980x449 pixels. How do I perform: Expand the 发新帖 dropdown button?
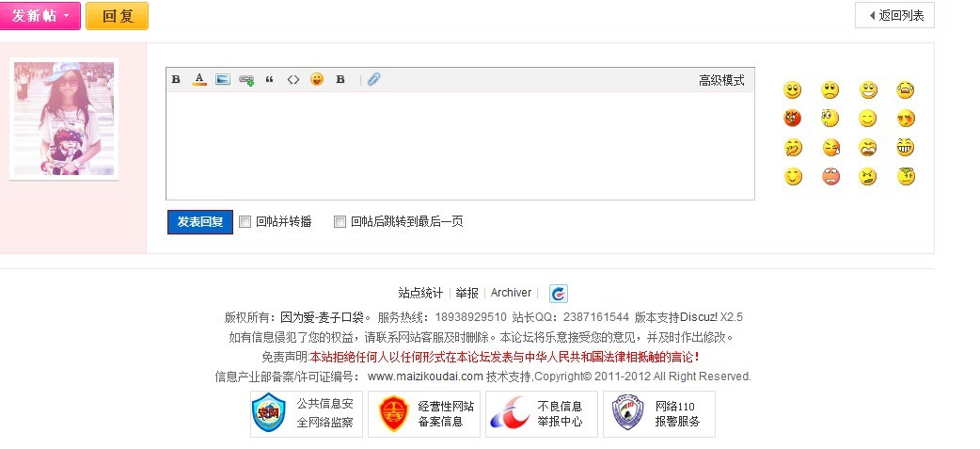point(40,16)
